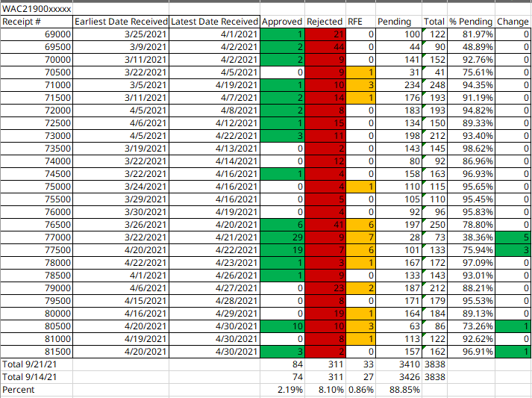Click the 88.85% pending percent cell
Viewport: 532px width, 398px height.
(398, 390)
